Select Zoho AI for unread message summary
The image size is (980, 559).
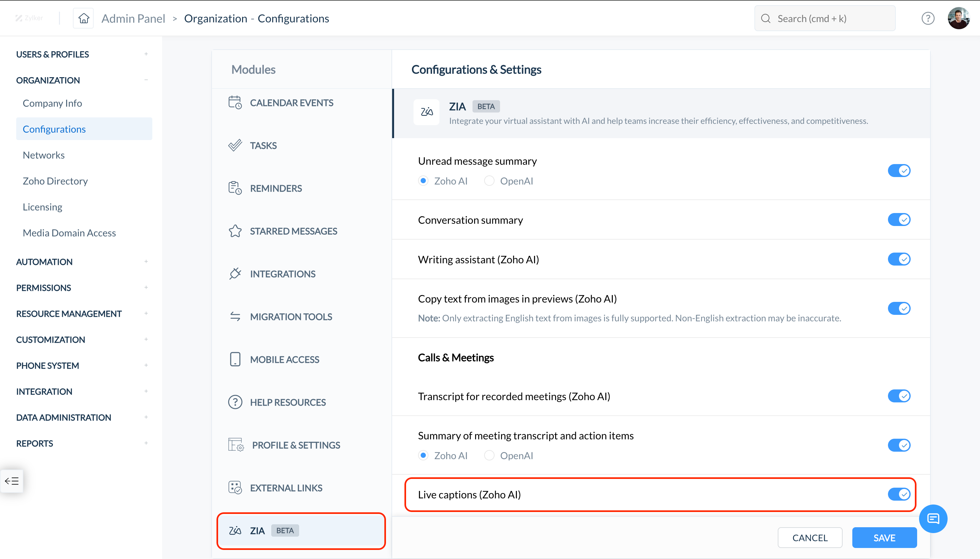pyautogui.click(x=423, y=181)
